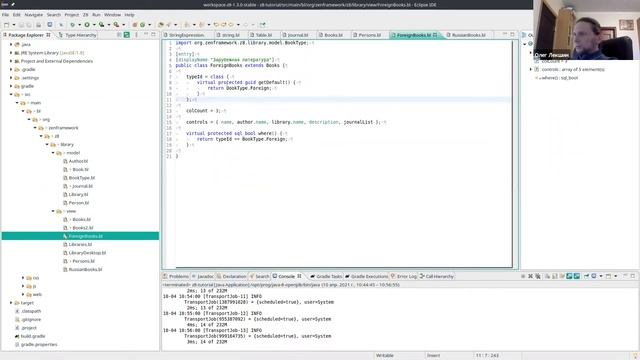Toggle Link with Editor in Package Explorer
Image resolution: width=640 pixels, height=360 pixels.
click(127, 35)
